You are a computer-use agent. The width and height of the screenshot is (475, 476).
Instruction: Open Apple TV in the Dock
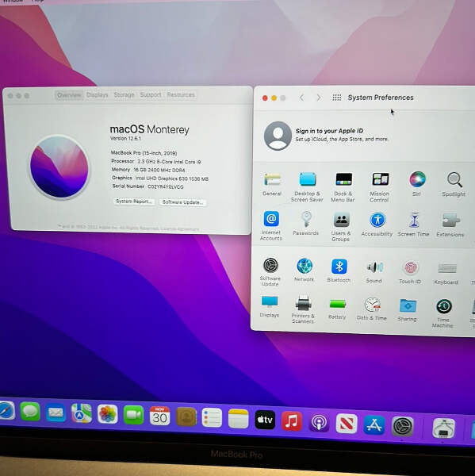(265, 420)
